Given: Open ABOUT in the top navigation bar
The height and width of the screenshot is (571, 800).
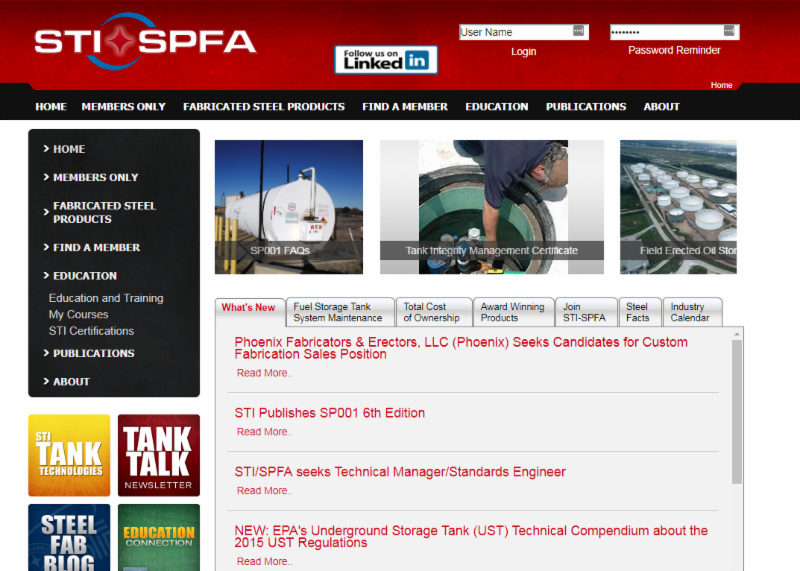Looking at the screenshot, I should pos(661,107).
